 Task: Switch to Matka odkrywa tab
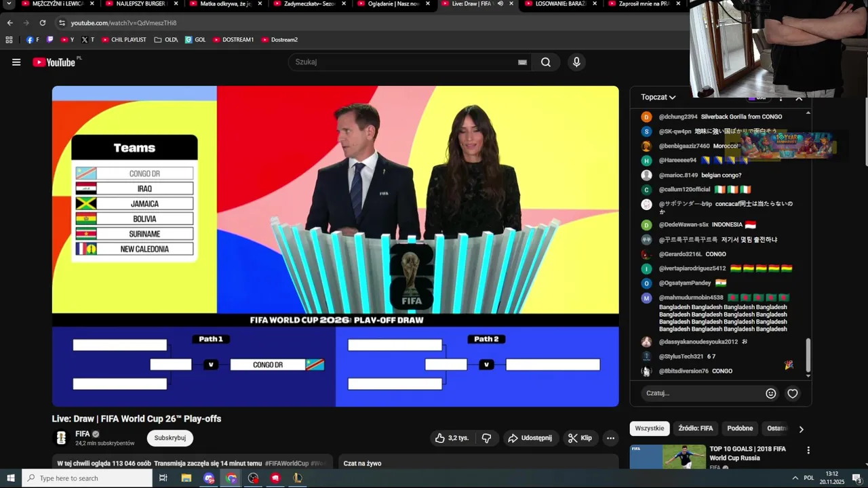point(224,3)
